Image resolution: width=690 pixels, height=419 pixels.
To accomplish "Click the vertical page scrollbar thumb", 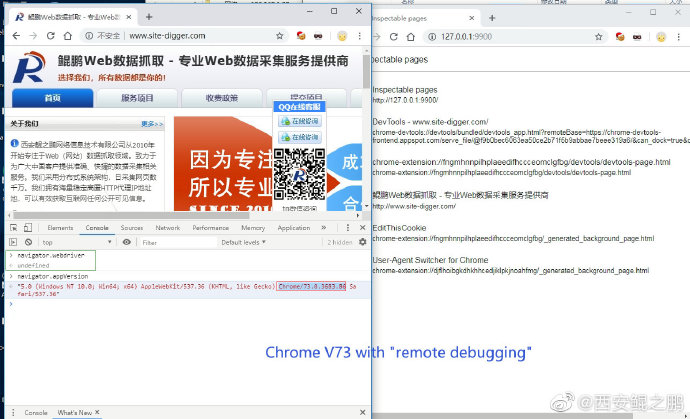I will [x=366, y=71].
